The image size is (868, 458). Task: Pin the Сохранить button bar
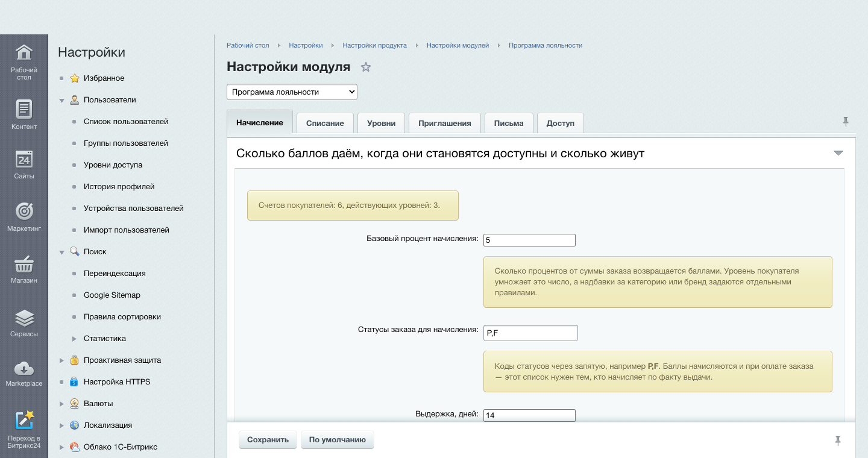click(838, 441)
